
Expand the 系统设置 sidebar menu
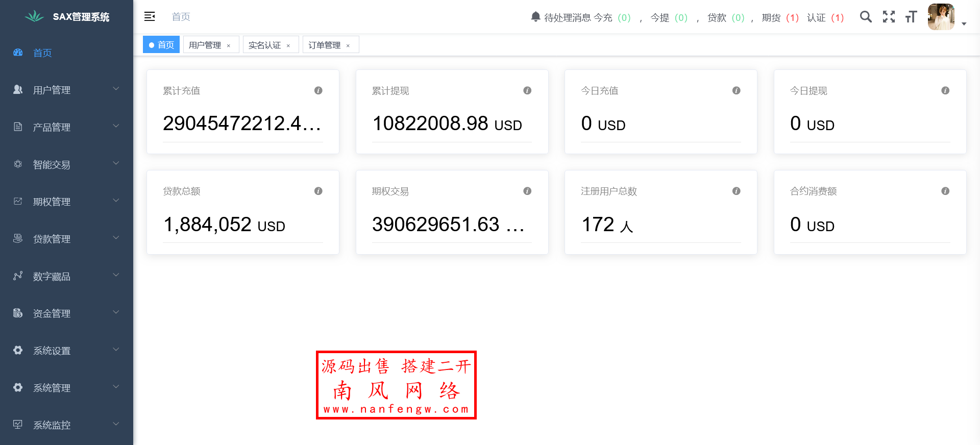66,351
